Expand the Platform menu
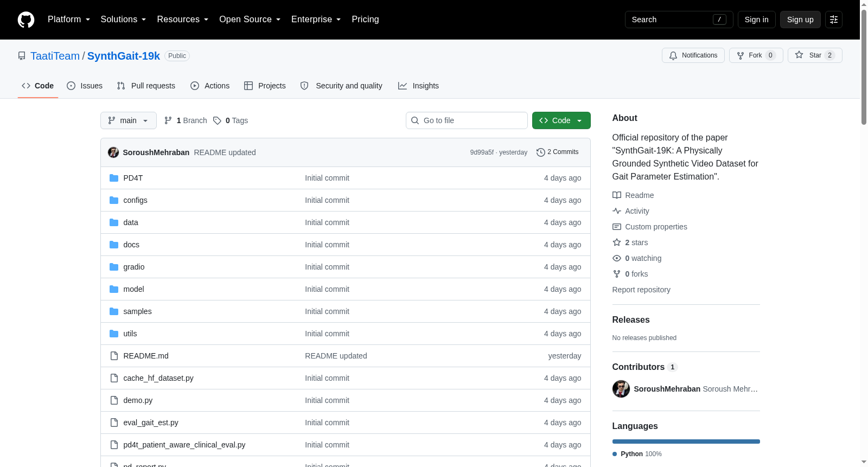868x467 pixels. coord(69,20)
